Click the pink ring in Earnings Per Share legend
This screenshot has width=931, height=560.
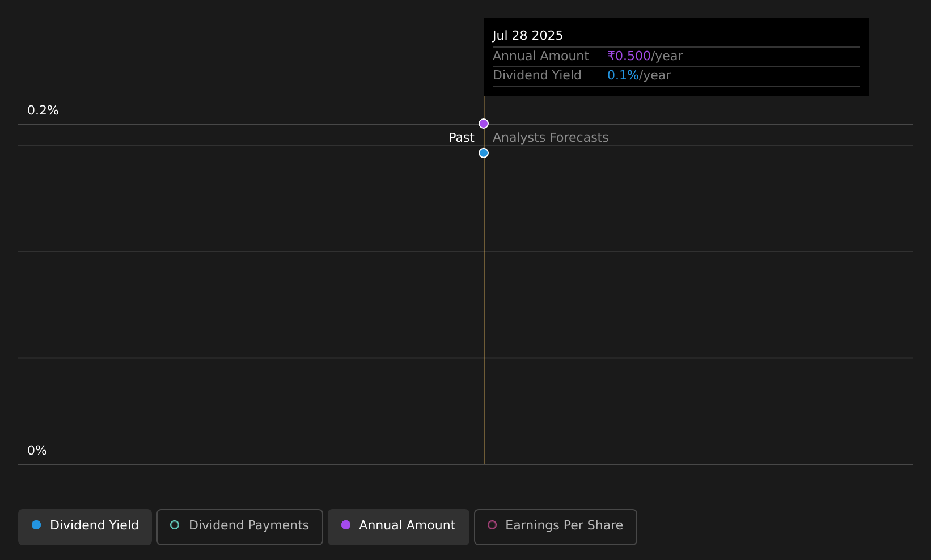[x=492, y=525]
